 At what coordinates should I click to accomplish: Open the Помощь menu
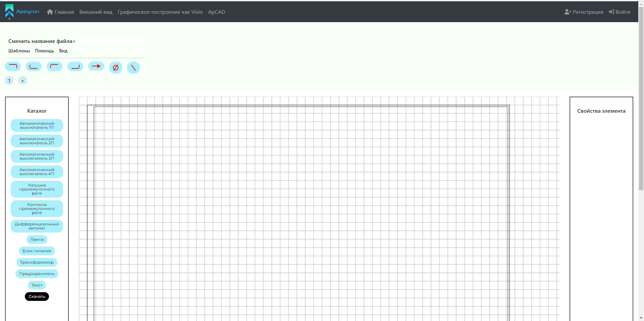click(x=45, y=51)
